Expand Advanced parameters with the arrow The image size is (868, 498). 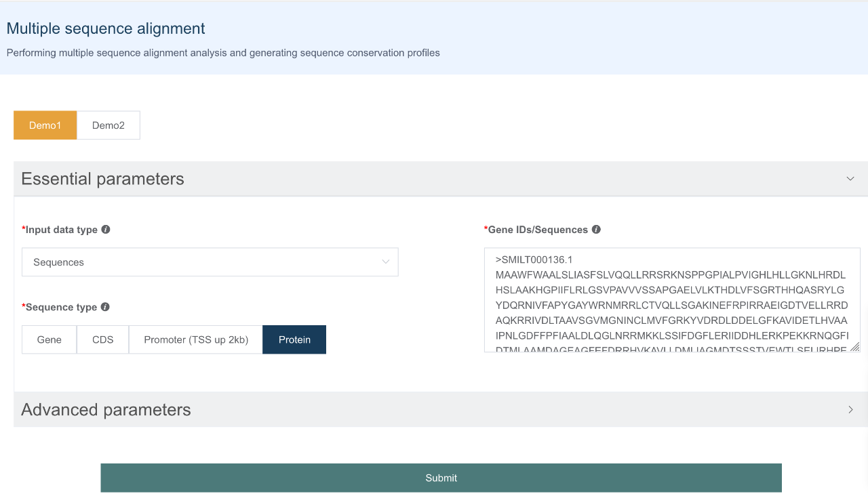tap(850, 409)
